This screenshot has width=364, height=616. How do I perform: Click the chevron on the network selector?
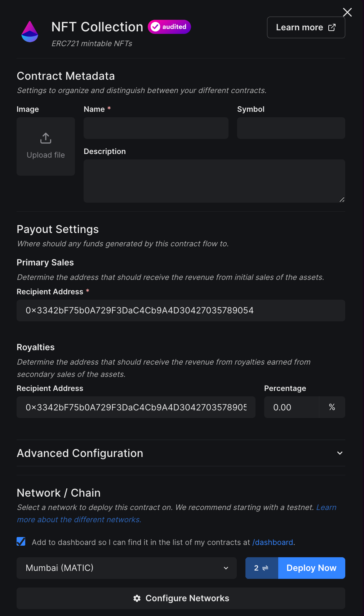tap(226, 568)
